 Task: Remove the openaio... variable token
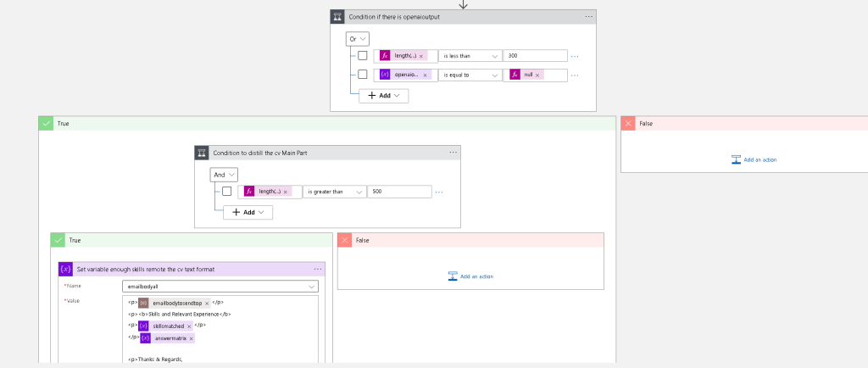click(x=426, y=75)
